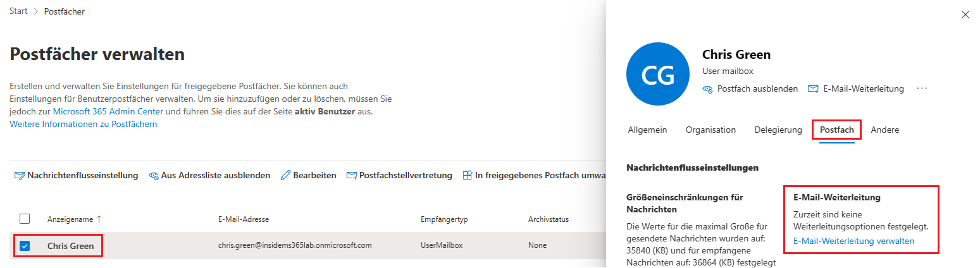Click the Nachrichtenflusseinstellung envelope icon
980x268 pixels.
click(19, 176)
